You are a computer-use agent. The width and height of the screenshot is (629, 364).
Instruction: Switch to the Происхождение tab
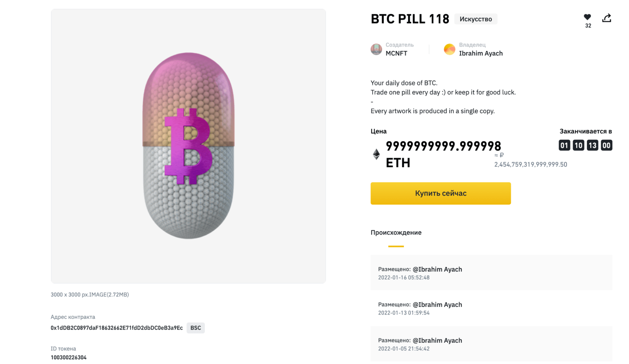coord(396,233)
